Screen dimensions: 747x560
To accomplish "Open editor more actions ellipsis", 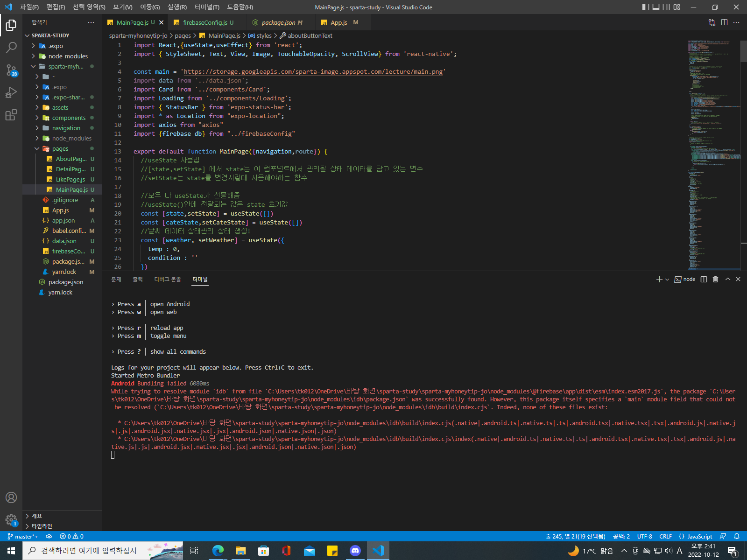I will pos(736,22).
